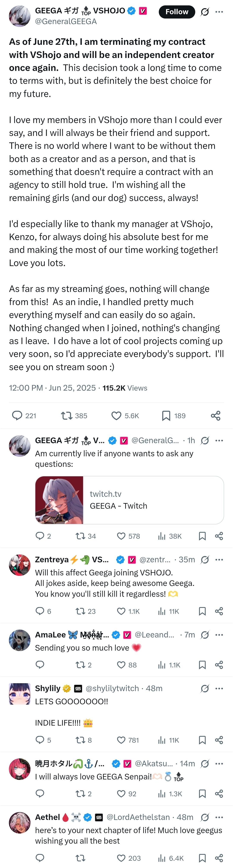Image resolution: width=233 pixels, height=868 pixels.
Task: Open more options on Zentreya's reply
Action: pyautogui.click(x=219, y=560)
